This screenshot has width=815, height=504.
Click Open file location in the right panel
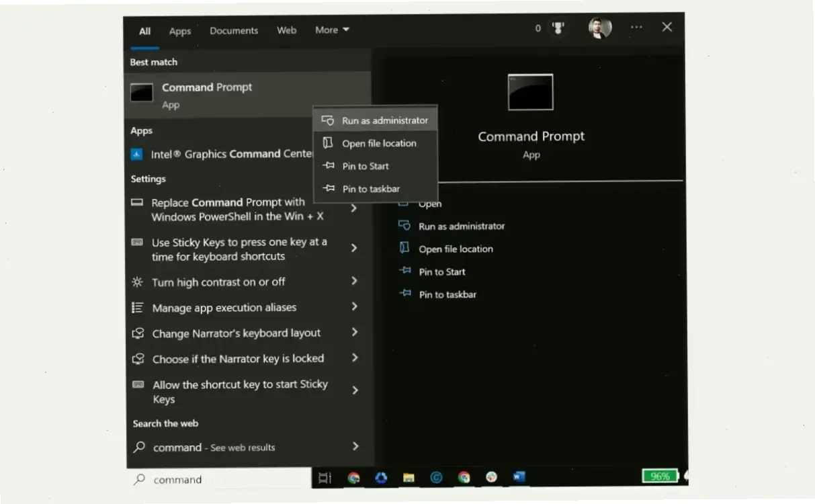coord(456,249)
